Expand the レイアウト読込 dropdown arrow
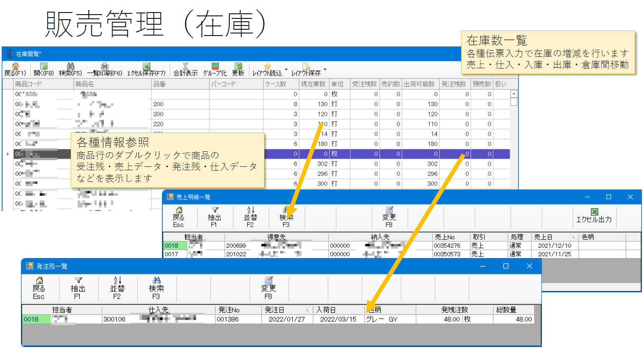Screen dimensions: 644x350 click(x=286, y=70)
